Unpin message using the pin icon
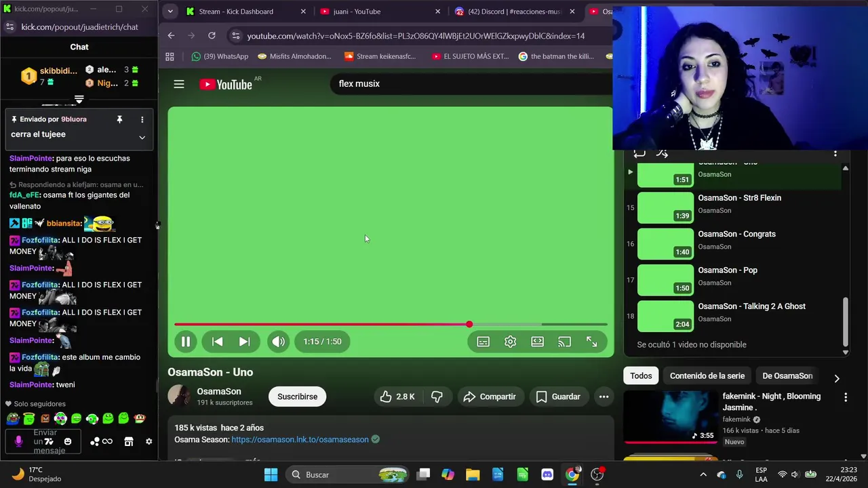This screenshot has width=868, height=488. (119, 119)
